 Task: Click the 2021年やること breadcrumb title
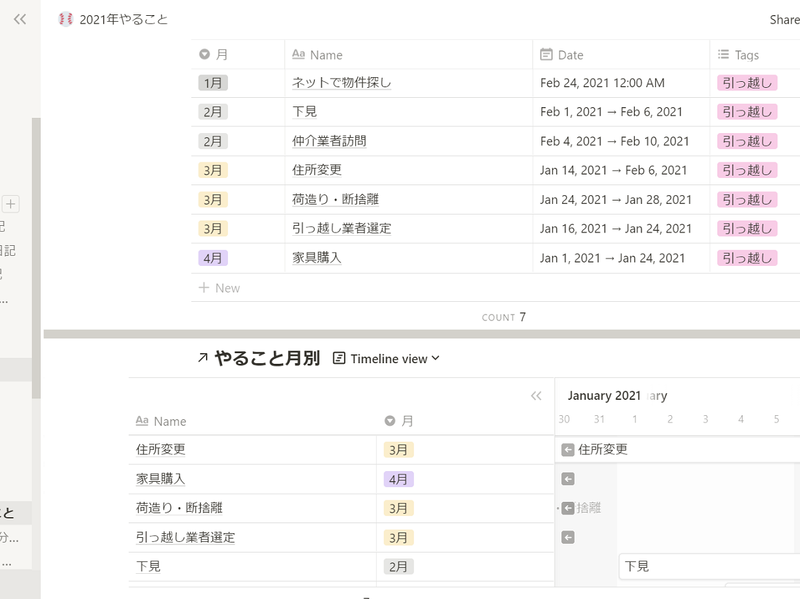123,19
